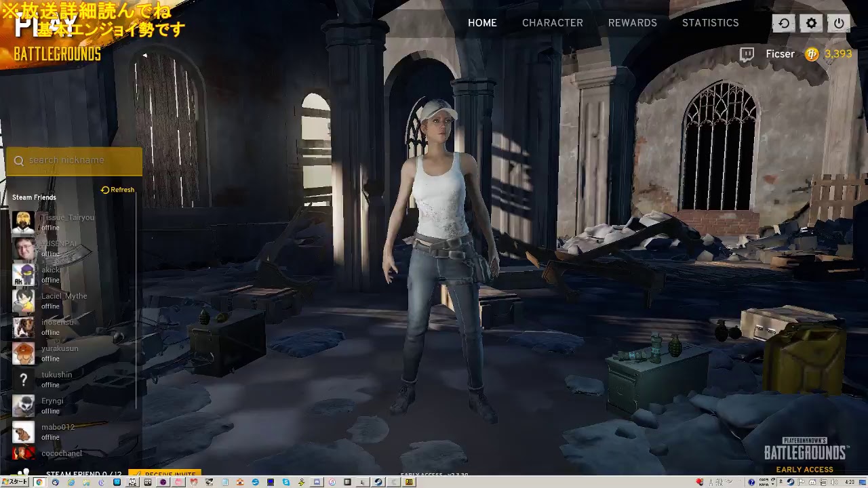Open the REWARDS tab
Image resolution: width=868 pixels, height=488 pixels.
[x=633, y=22]
